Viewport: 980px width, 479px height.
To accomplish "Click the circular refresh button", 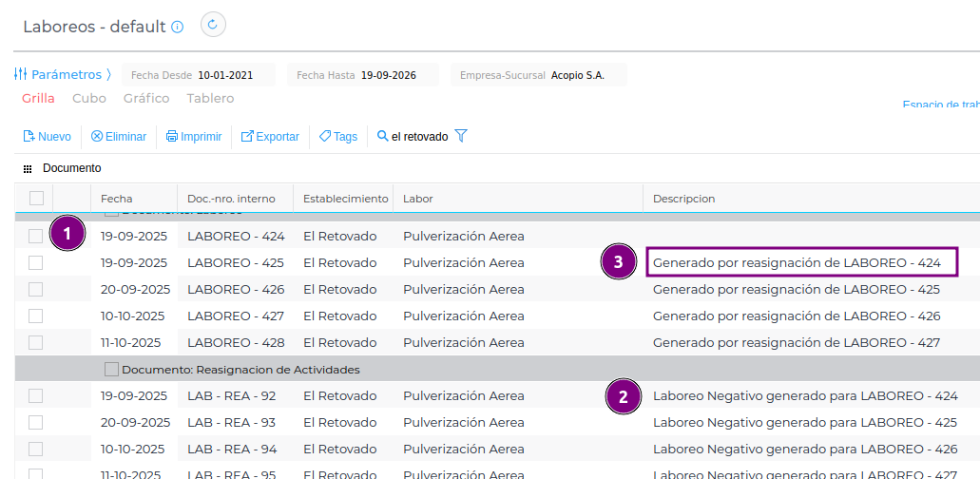I will coord(213,25).
